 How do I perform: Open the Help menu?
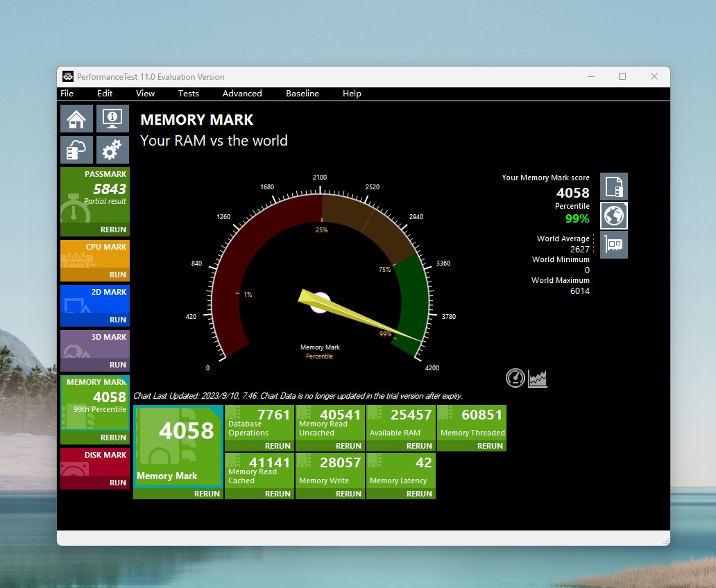(x=352, y=93)
